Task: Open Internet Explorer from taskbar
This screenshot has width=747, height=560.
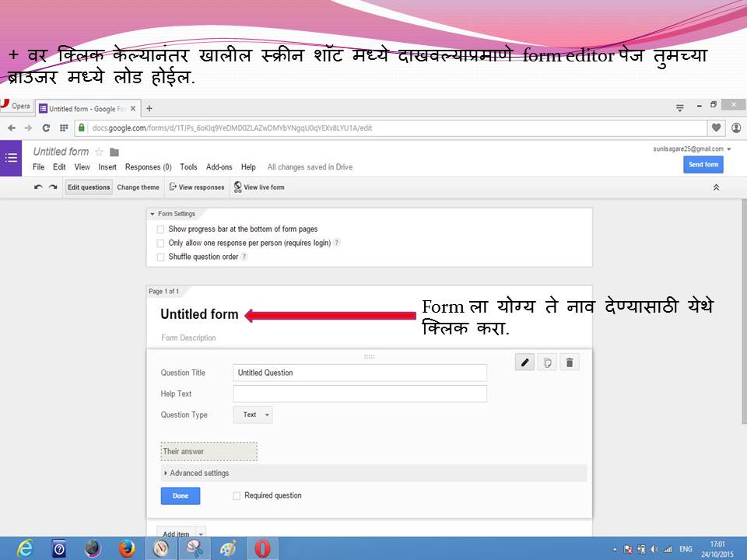Action: [x=24, y=548]
